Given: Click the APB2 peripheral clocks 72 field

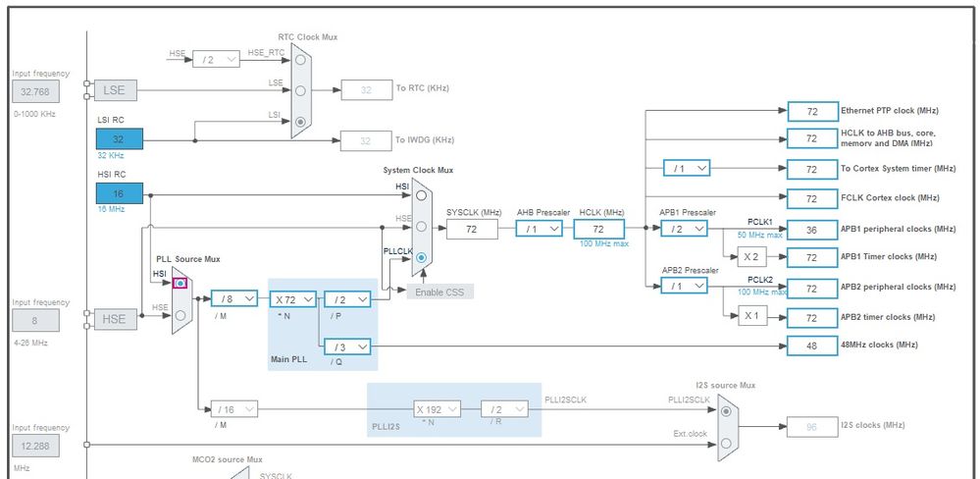Looking at the screenshot, I should click(812, 289).
